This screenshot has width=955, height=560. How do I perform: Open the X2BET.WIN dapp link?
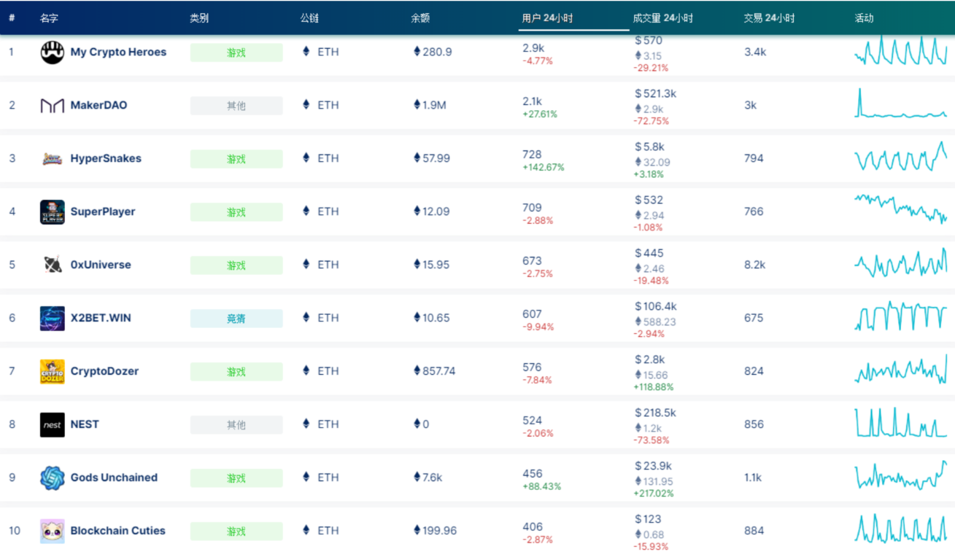(101, 318)
